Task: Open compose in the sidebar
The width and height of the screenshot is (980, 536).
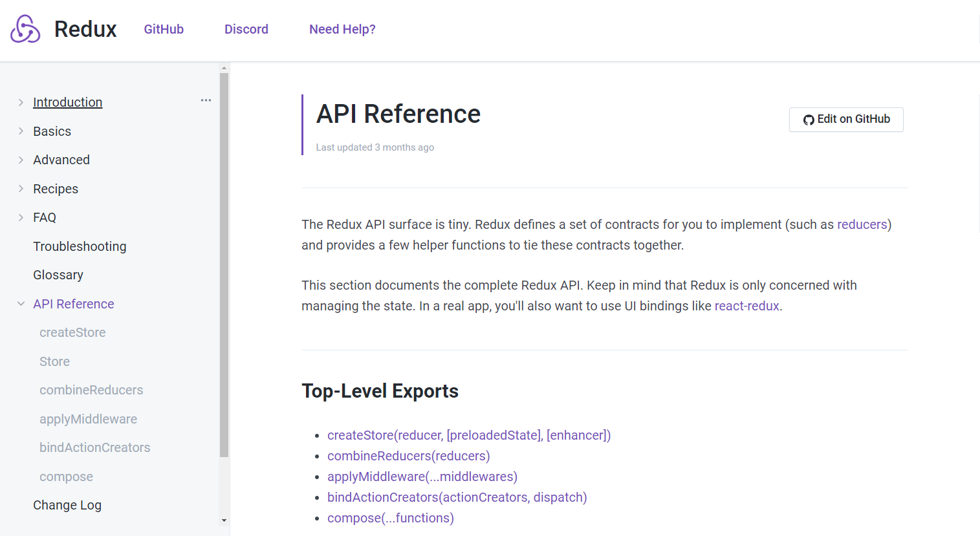Action: (x=66, y=477)
